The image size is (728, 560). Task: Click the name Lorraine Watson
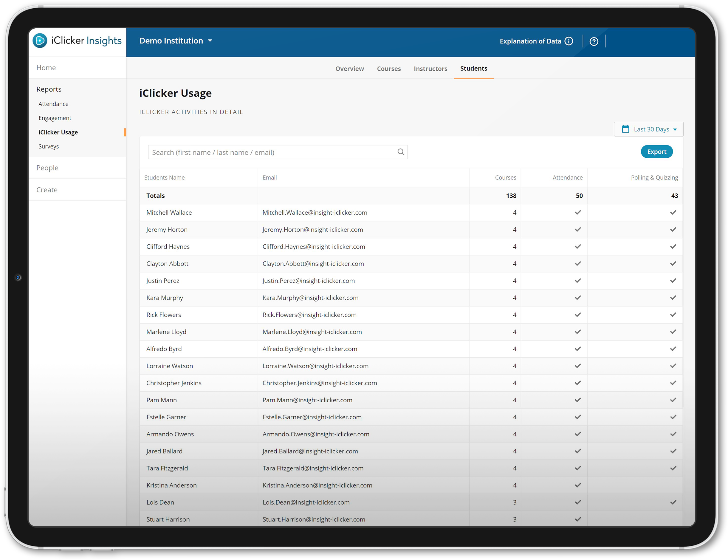pyautogui.click(x=170, y=366)
